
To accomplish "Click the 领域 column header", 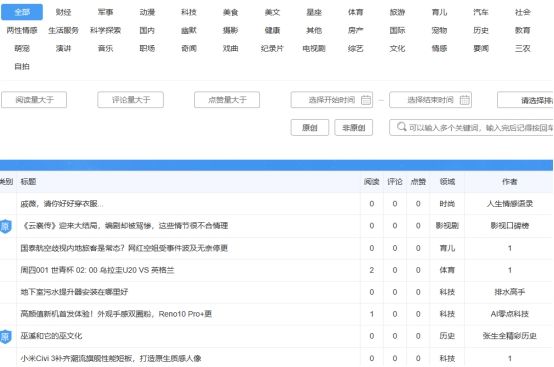I will click(x=447, y=182).
